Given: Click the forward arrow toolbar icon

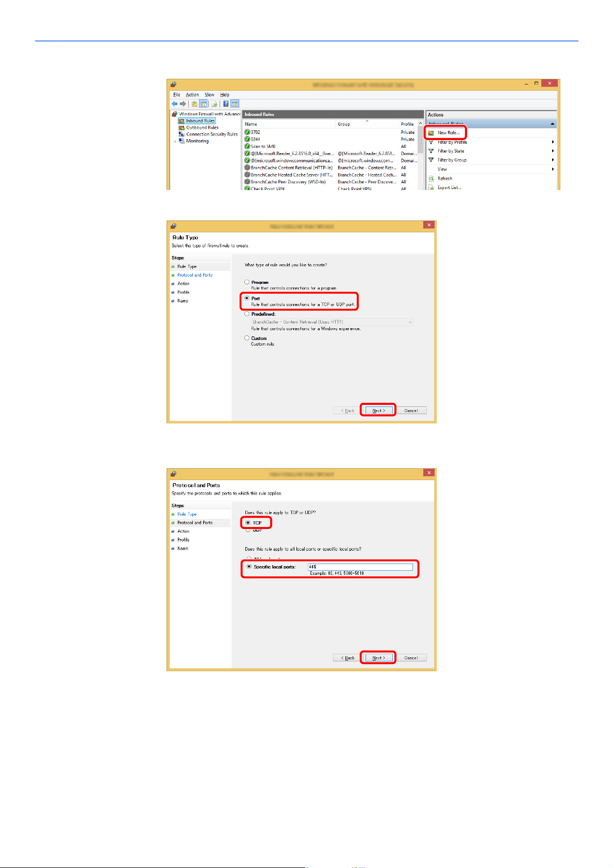Looking at the screenshot, I should pyautogui.click(x=182, y=104).
